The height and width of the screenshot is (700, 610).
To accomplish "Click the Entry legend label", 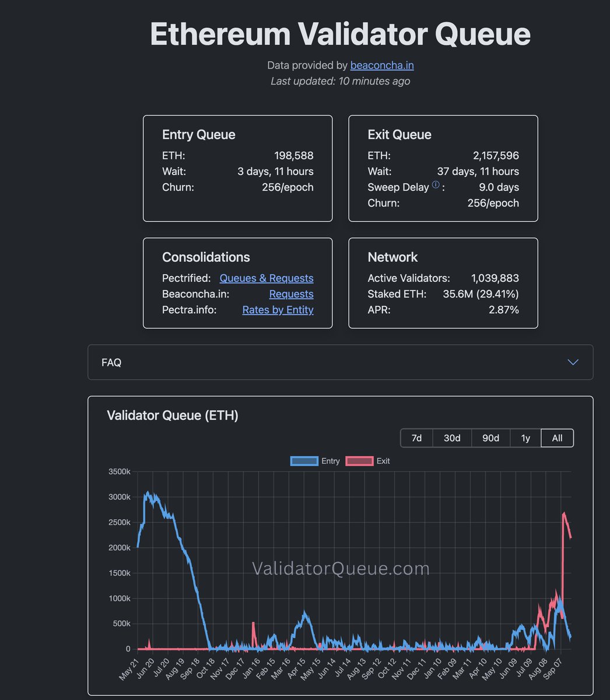I will coord(330,461).
